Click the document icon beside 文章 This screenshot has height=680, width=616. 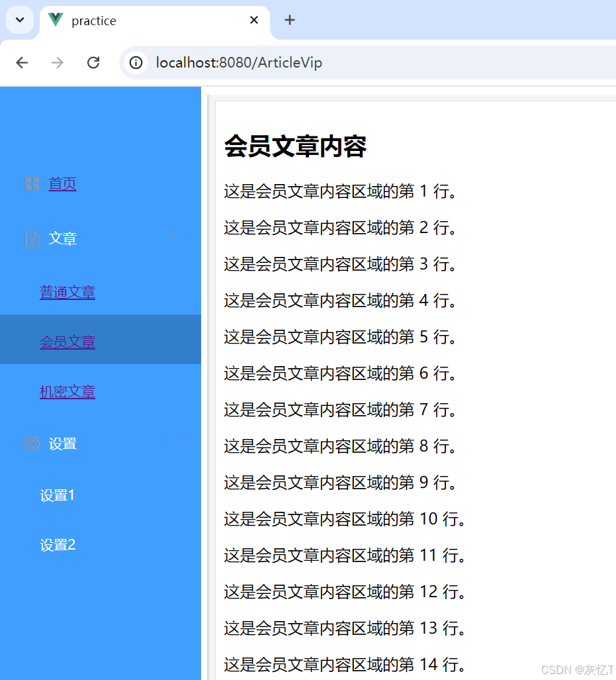(x=32, y=238)
